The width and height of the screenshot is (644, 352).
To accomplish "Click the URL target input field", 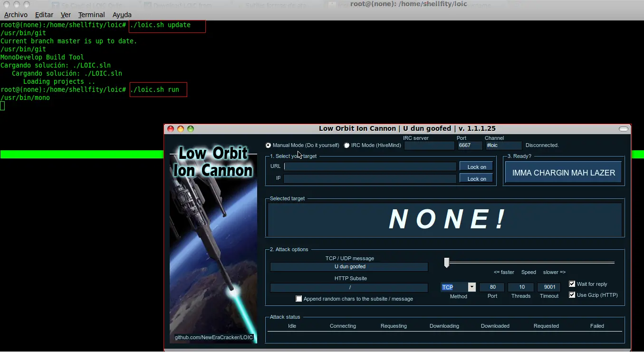I will click(x=370, y=166).
